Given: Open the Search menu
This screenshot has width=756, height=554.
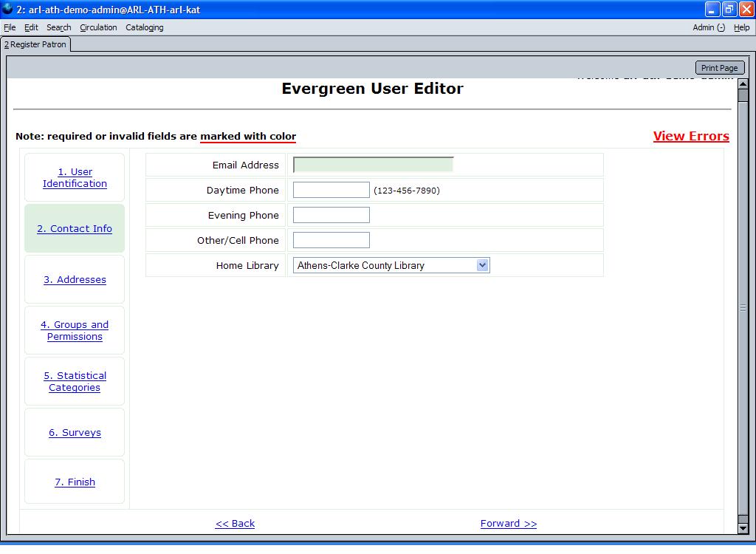Looking at the screenshot, I should pyautogui.click(x=58, y=27).
